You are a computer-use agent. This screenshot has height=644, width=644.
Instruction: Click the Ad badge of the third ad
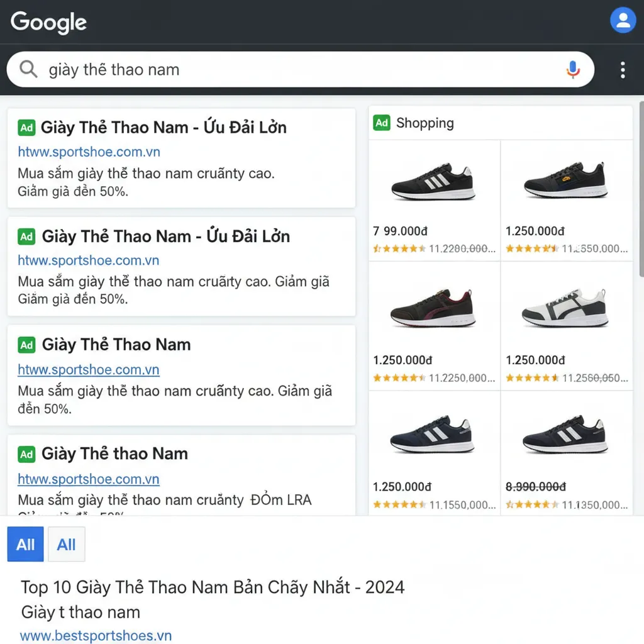26,345
